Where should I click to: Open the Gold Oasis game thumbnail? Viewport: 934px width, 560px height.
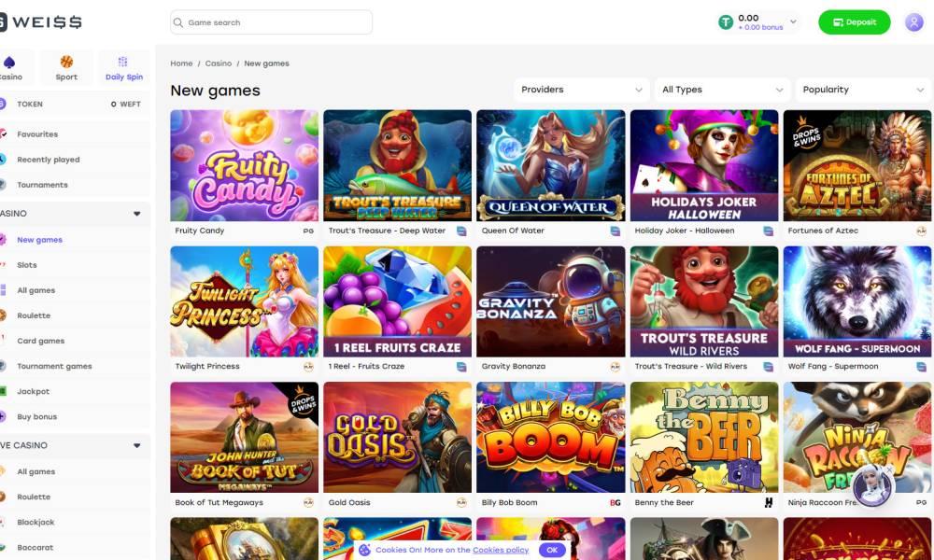tap(397, 438)
